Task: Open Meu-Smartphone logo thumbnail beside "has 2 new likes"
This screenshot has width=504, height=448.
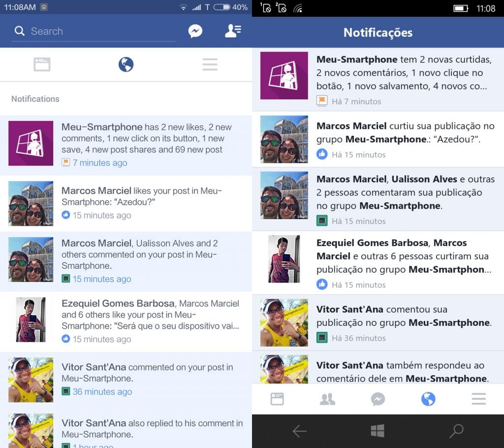Action: 31,143
